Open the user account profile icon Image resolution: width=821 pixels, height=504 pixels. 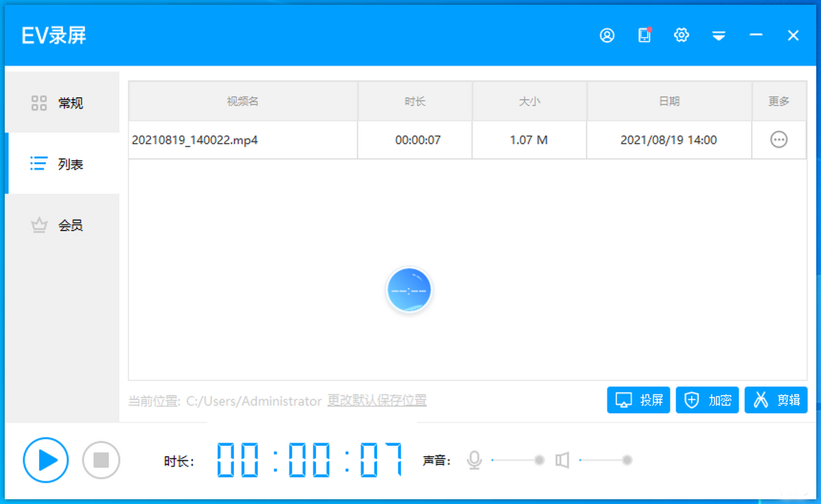(607, 36)
